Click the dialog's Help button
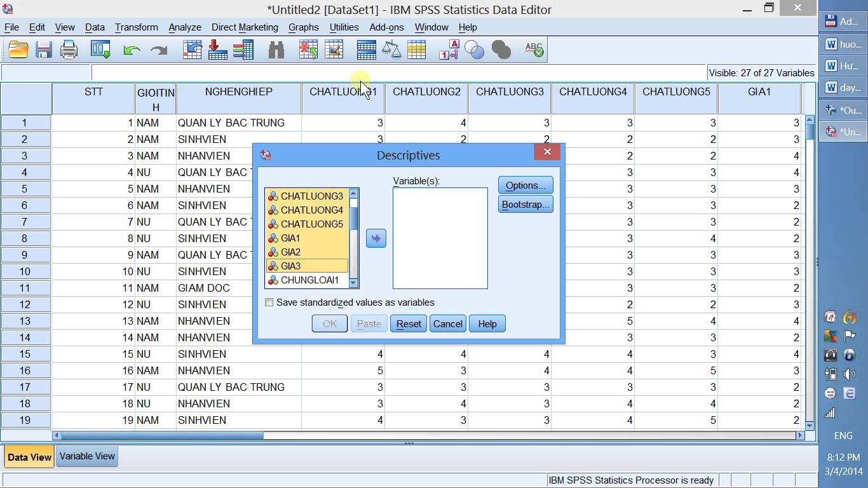Image resolution: width=868 pixels, height=488 pixels. pos(487,323)
